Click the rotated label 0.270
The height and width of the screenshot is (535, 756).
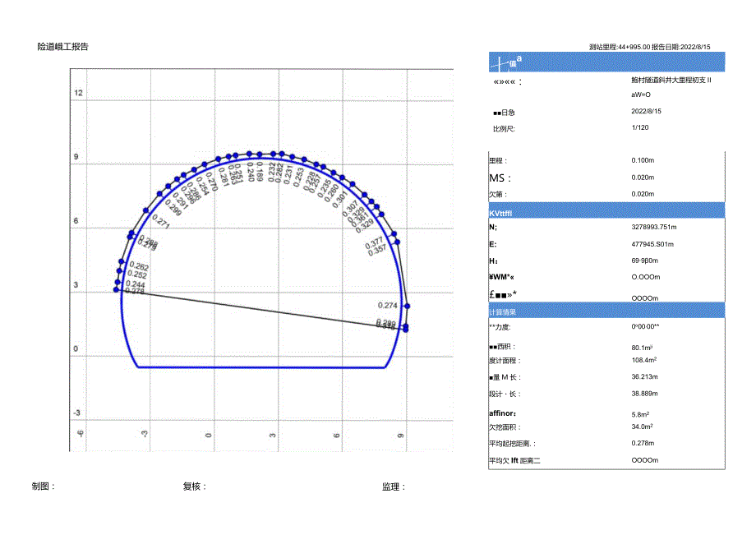pos(212,182)
